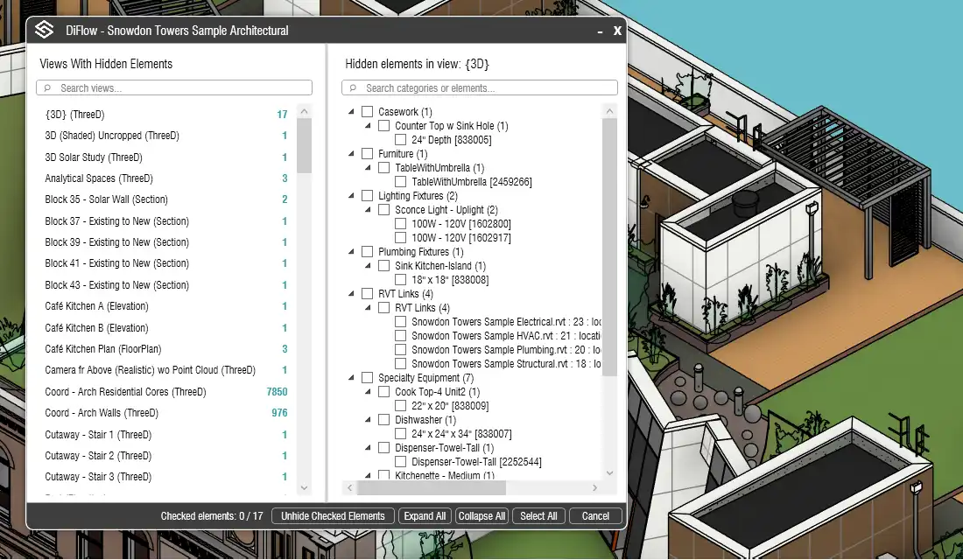Collapse the Specialty Equipment tree node
This screenshot has height=560, width=963.
[352, 378]
